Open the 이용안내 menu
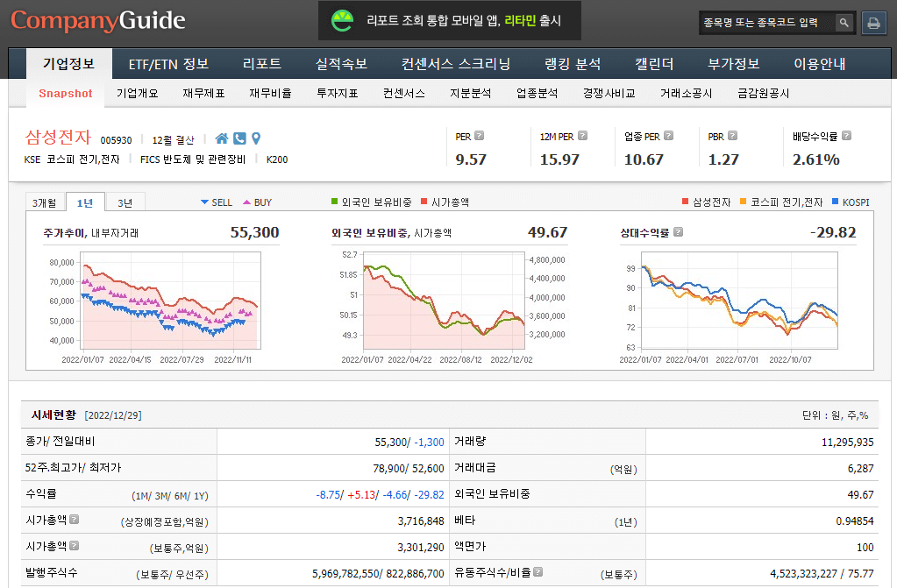Image resolution: width=897 pixels, height=588 pixels. coord(820,63)
